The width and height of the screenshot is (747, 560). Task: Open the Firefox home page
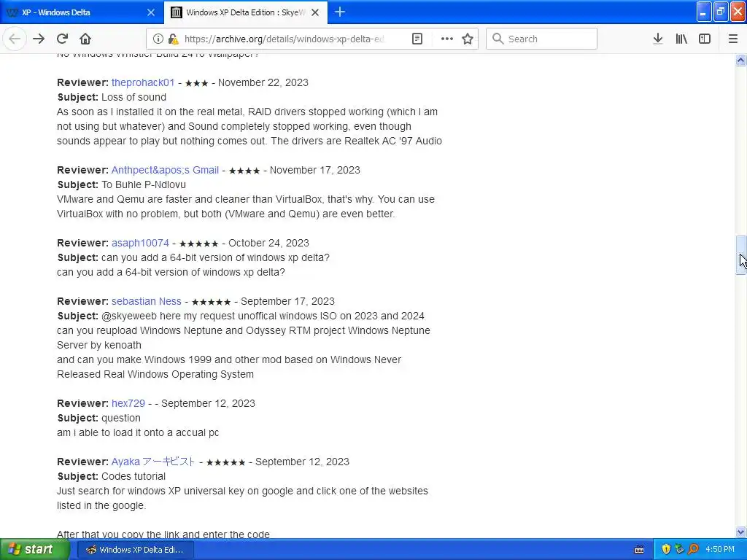85,39
